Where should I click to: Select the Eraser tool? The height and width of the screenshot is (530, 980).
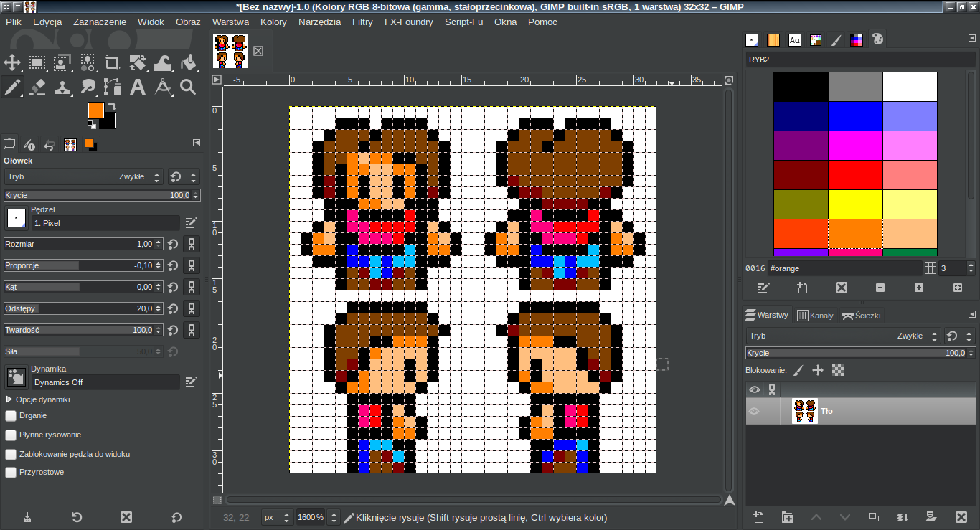[37, 87]
